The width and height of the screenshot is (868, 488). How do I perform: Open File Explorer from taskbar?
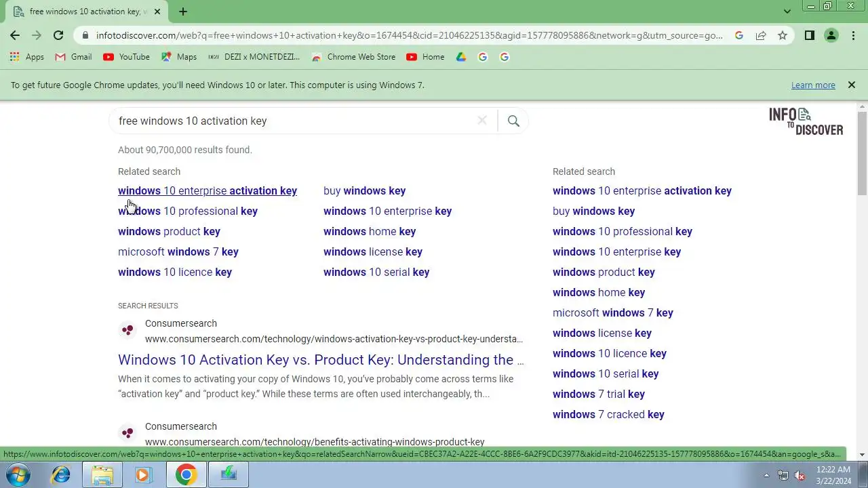point(102,474)
